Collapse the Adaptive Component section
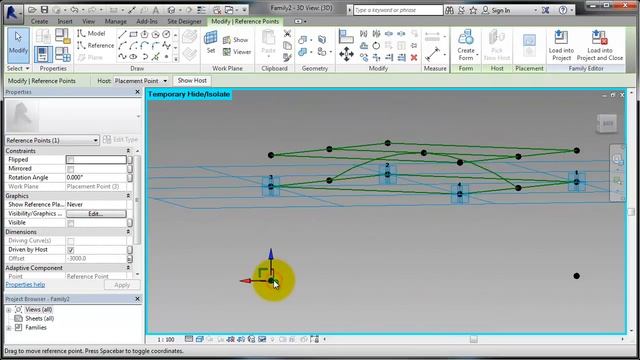 [128, 268]
